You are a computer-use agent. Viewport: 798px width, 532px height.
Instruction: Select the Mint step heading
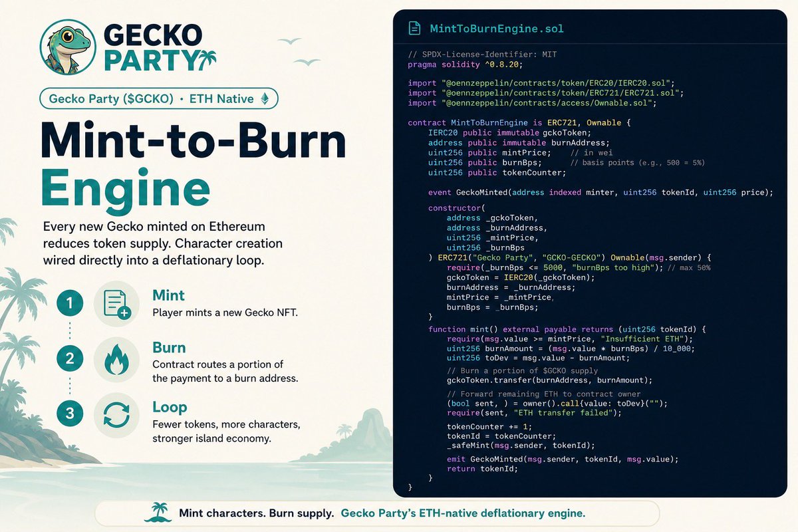click(x=168, y=295)
